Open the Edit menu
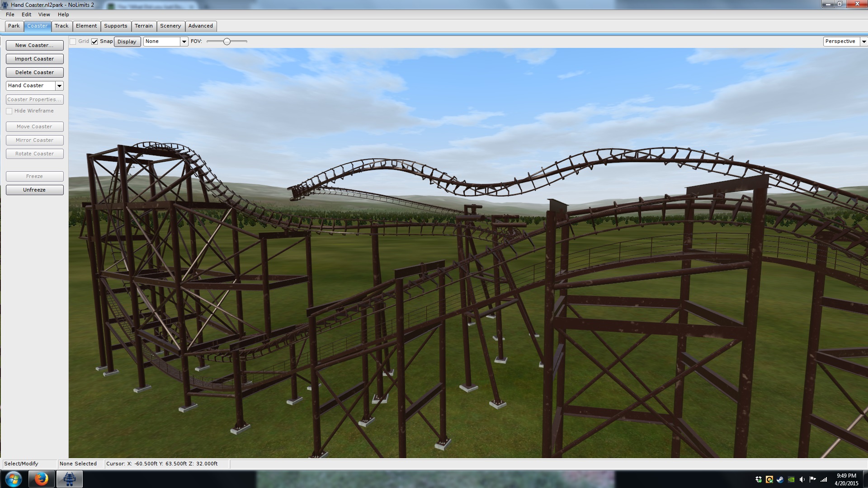Viewport: 868px width, 488px height. [26, 14]
